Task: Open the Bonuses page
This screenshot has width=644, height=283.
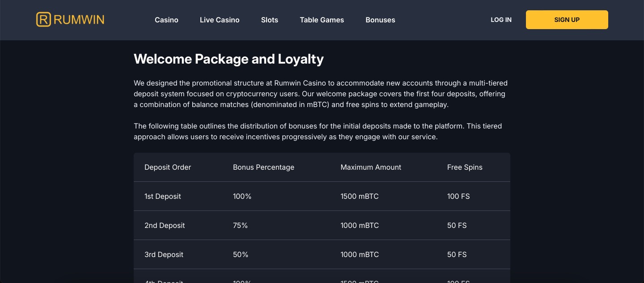Action: [x=380, y=20]
